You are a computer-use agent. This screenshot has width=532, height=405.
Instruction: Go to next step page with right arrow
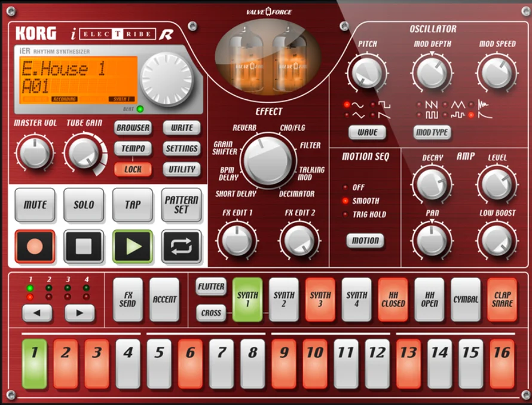80,313
